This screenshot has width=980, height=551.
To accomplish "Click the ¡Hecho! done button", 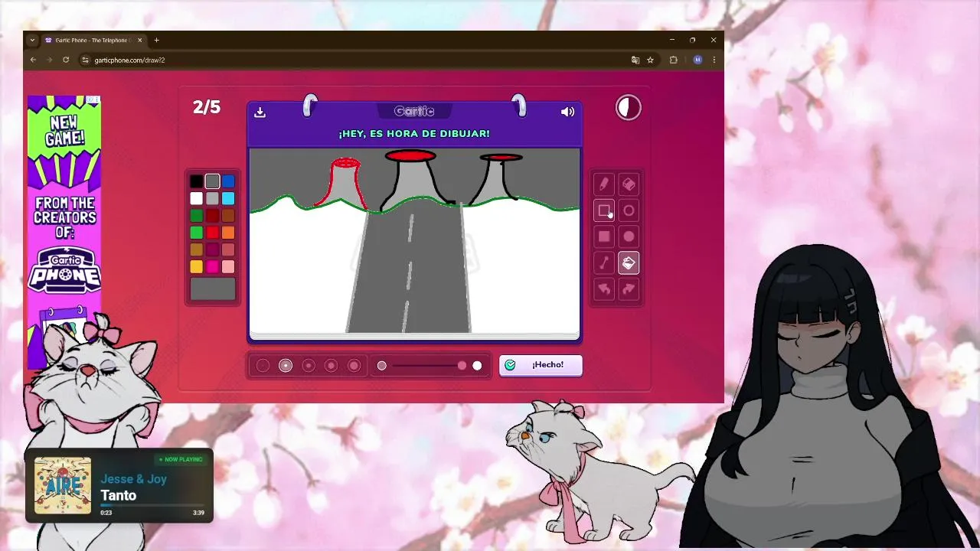I will point(541,365).
